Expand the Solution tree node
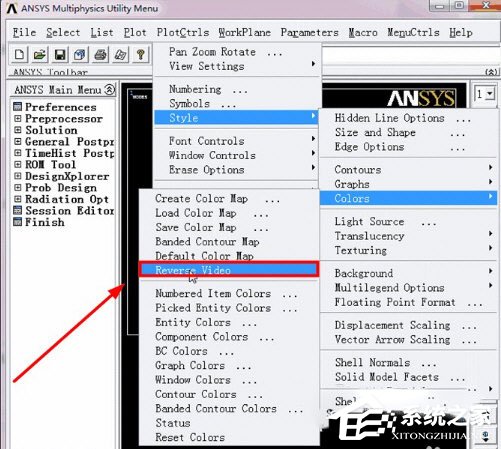This screenshot has height=449, width=501. (x=18, y=130)
